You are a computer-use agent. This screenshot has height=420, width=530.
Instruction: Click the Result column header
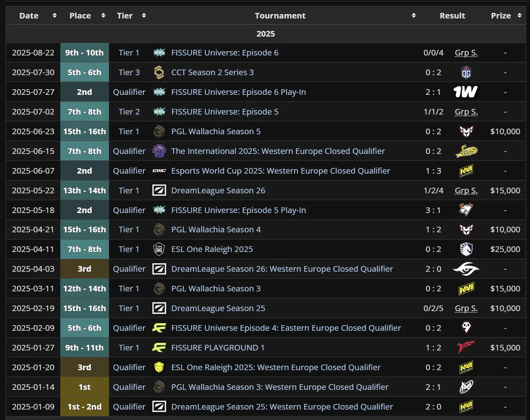click(x=452, y=15)
